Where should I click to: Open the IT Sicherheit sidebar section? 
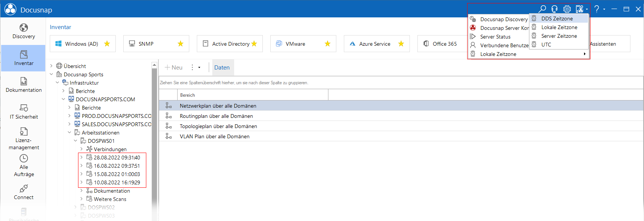(23, 112)
